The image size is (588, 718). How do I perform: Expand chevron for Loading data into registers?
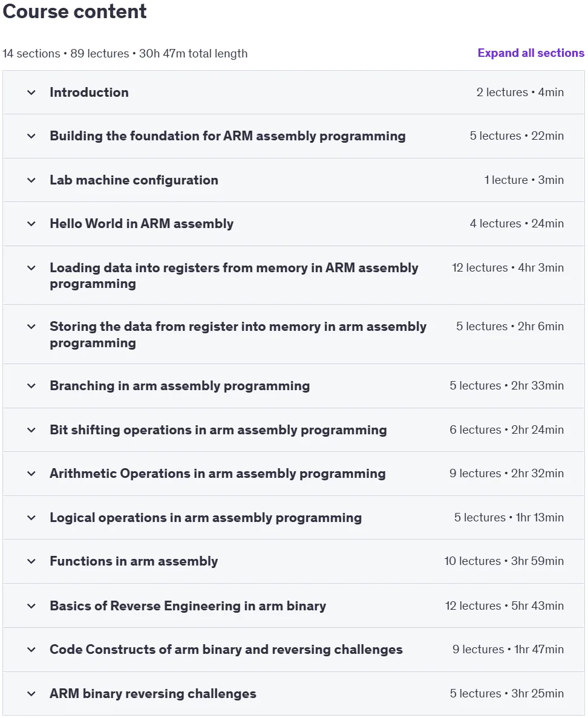(31, 268)
